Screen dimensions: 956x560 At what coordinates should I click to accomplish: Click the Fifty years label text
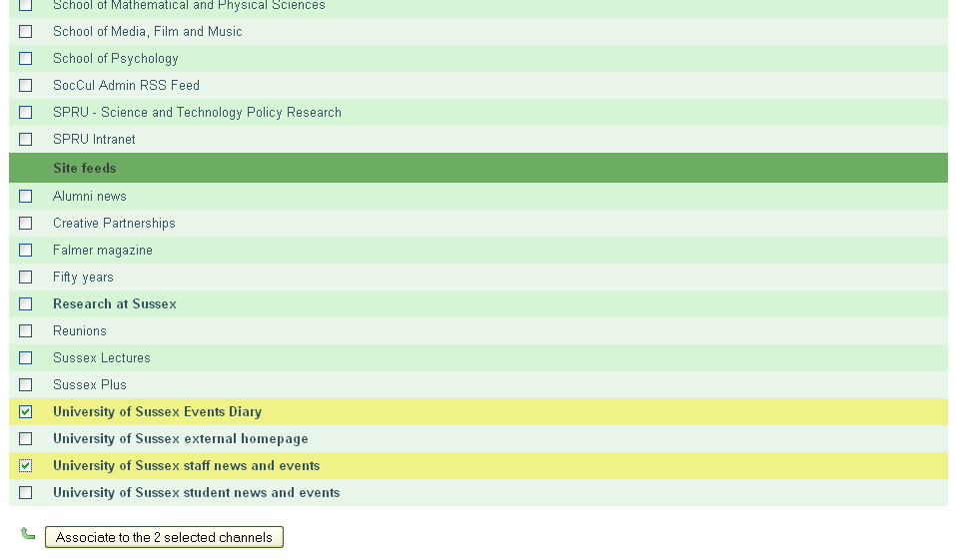point(84,278)
